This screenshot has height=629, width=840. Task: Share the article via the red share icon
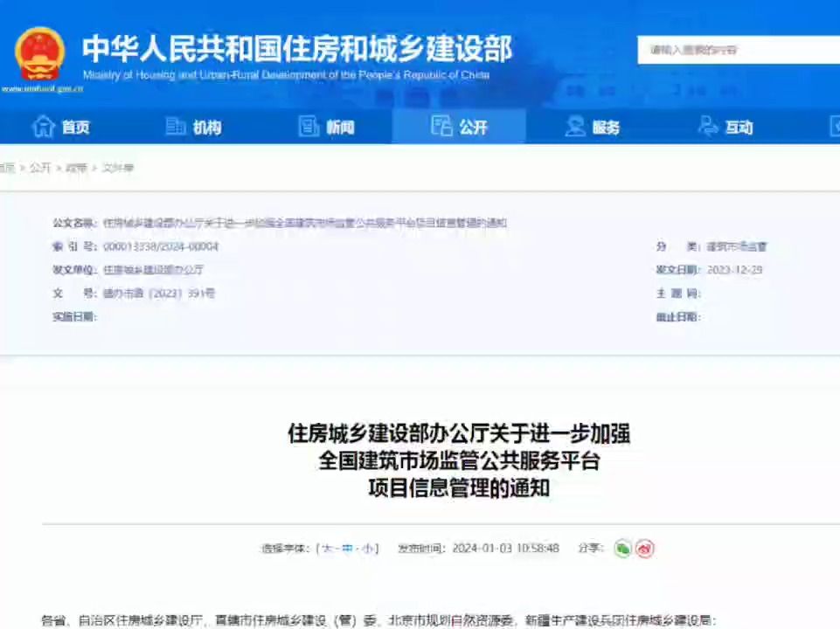tap(645, 548)
